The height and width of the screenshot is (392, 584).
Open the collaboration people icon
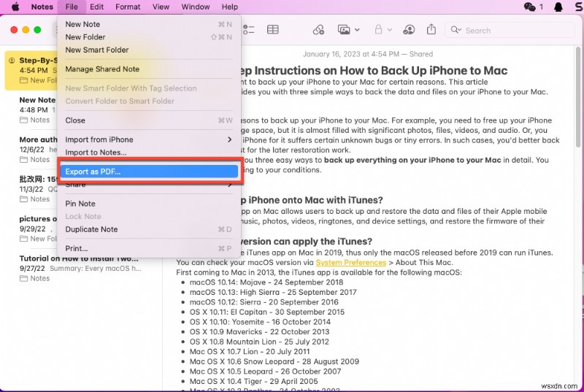point(409,30)
